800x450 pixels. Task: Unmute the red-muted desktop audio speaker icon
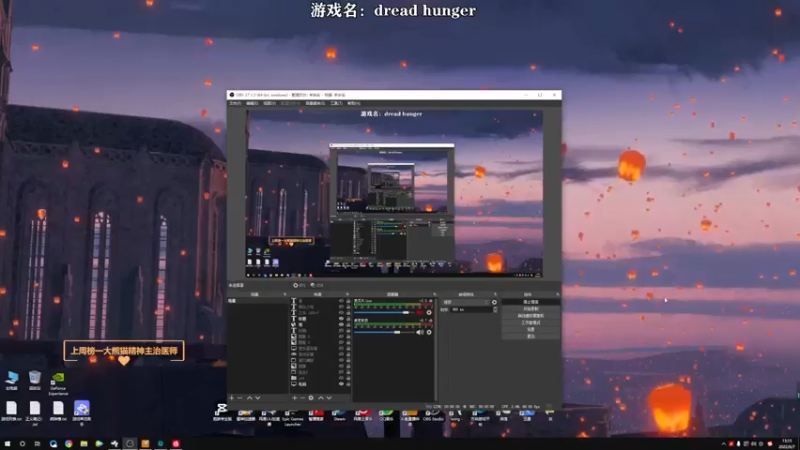(420, 312)
